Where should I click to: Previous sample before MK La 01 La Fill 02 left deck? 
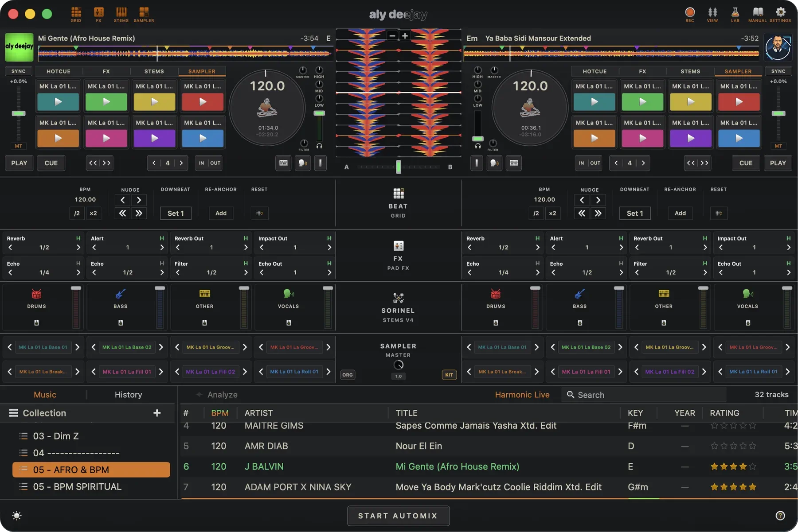pos(177,372)
